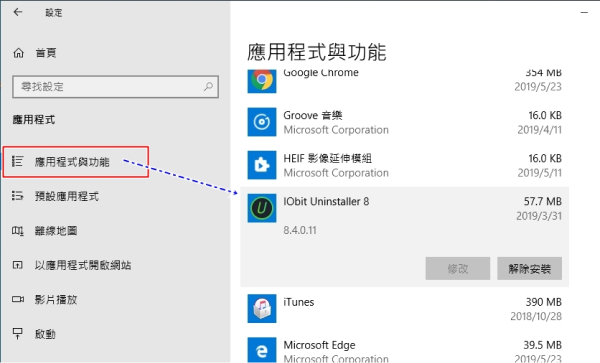
Task: Select the Groove 音樂 app name
Action: (x=313, y=115)
